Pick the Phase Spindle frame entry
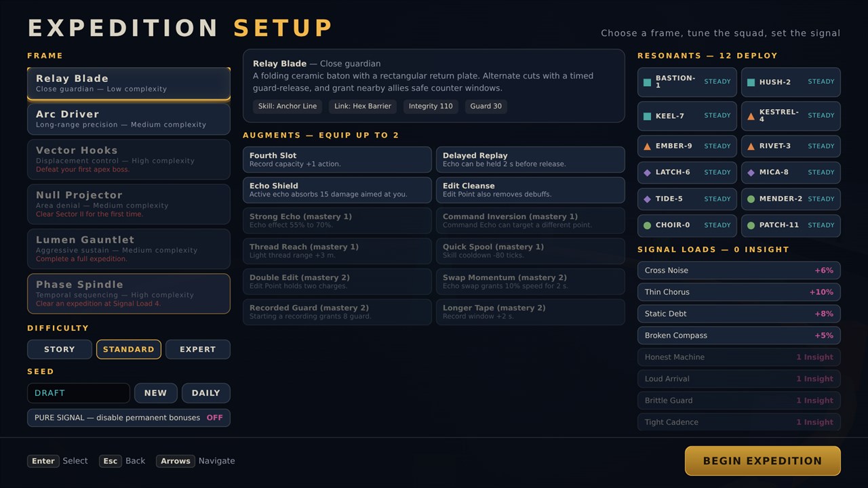The height and width of the screenshot is (488, 868). pyautogui.click(x=129, y=293)
